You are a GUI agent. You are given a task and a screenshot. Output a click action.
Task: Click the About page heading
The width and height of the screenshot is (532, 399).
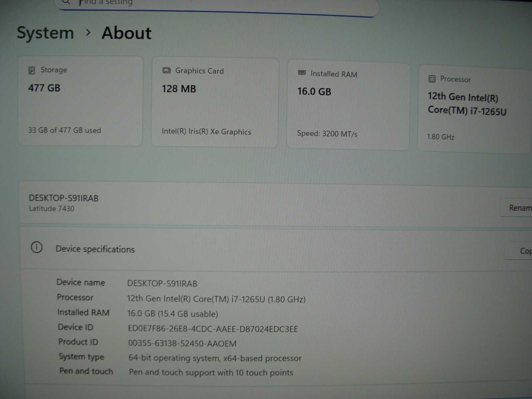(x=126, y=33)
